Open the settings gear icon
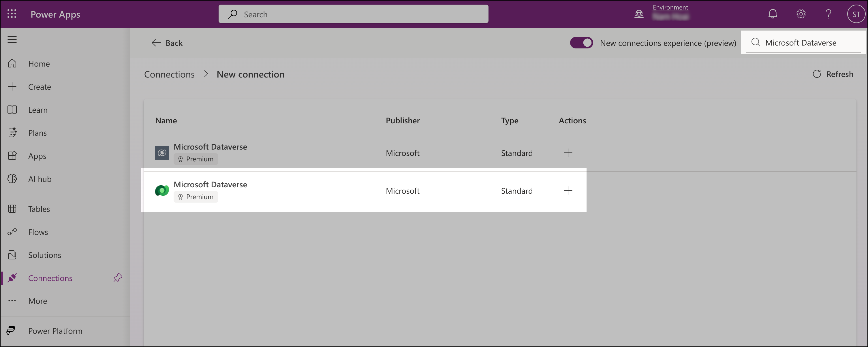The height and width of the screenshot is (347, 868). (x=801, y=14)
